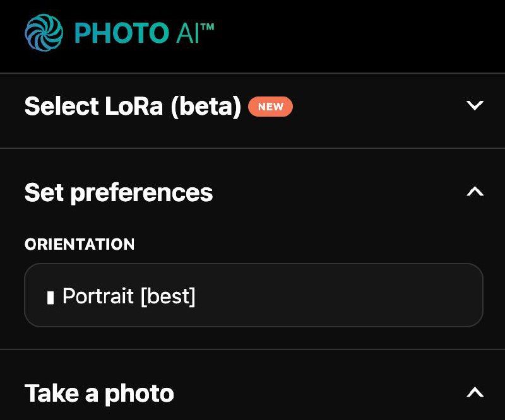Click the word AI in the header logo
505x420 pixels.
coord(187,33)
